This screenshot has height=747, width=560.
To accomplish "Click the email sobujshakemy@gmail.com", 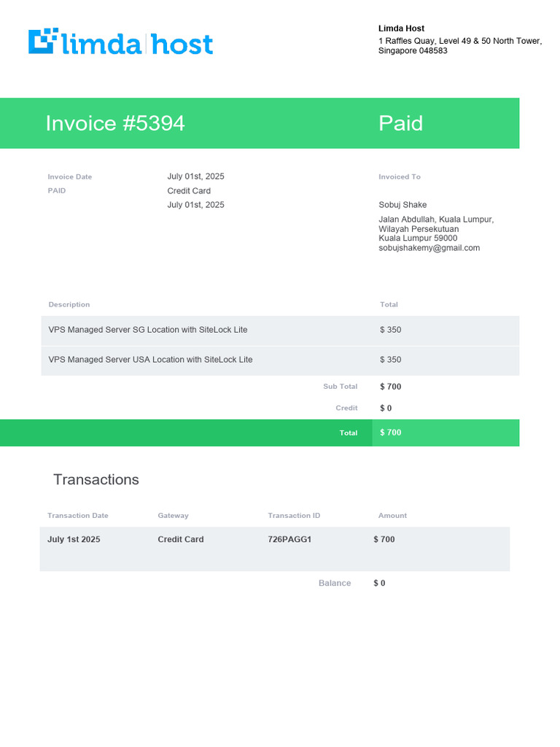I will [429, 248].
